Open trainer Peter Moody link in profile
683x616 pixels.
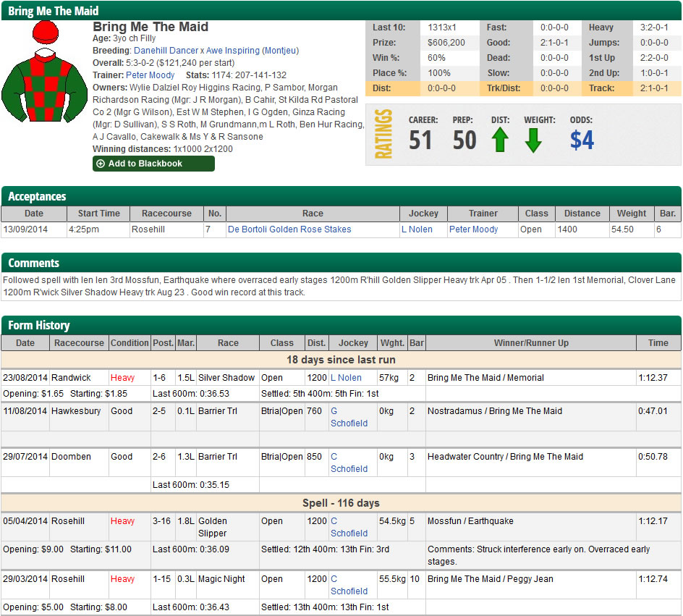click(x=150, y=75)
